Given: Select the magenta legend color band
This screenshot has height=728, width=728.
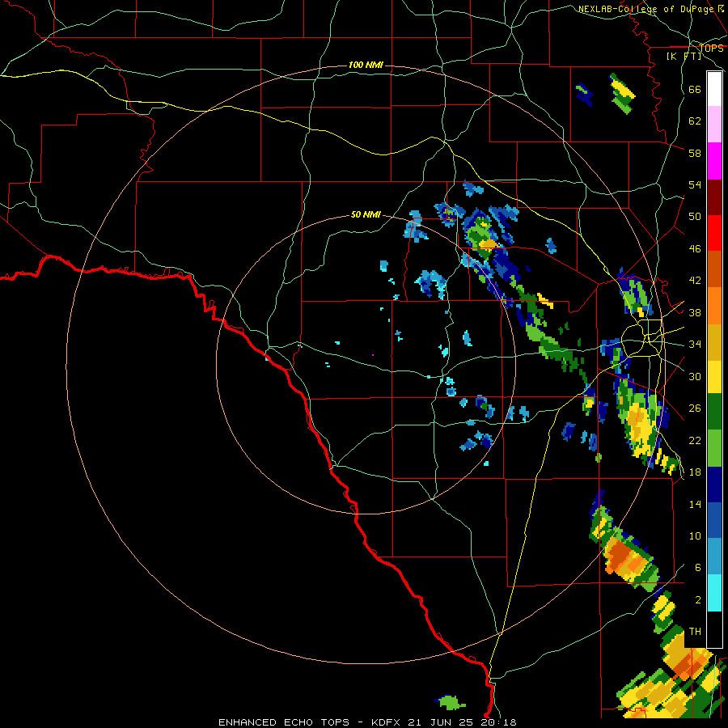Looking at the screenshot, I should (x=714, y=161).
